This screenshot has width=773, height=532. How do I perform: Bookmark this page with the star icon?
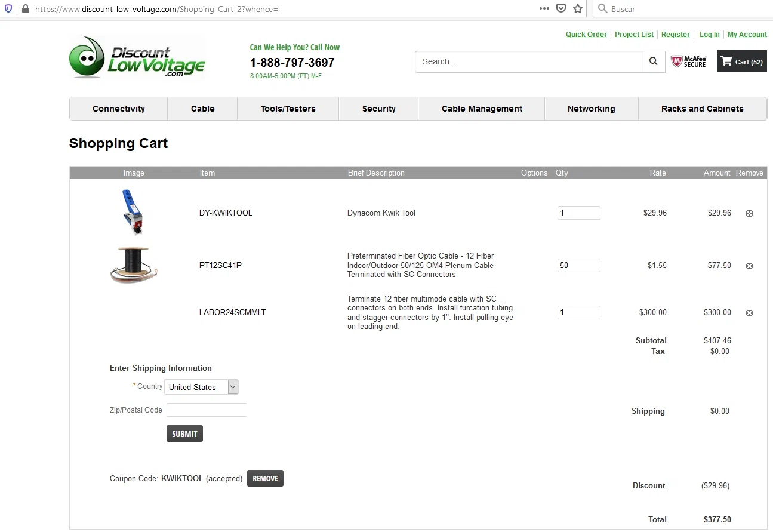coord(577,8)
